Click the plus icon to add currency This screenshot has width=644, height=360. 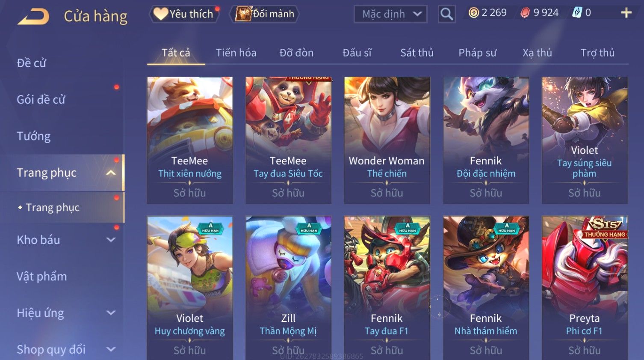[x=626, y=13]
